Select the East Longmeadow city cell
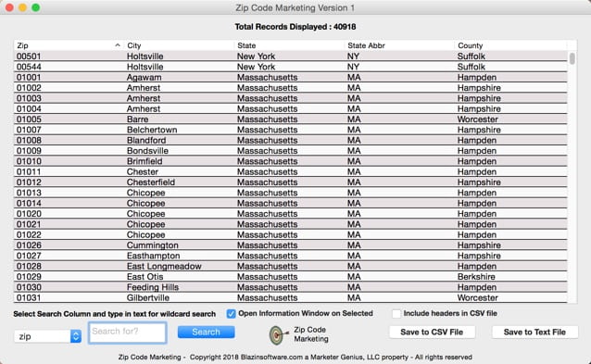The width and height of the screenshot is (591, 364). [x=164, y=267]
